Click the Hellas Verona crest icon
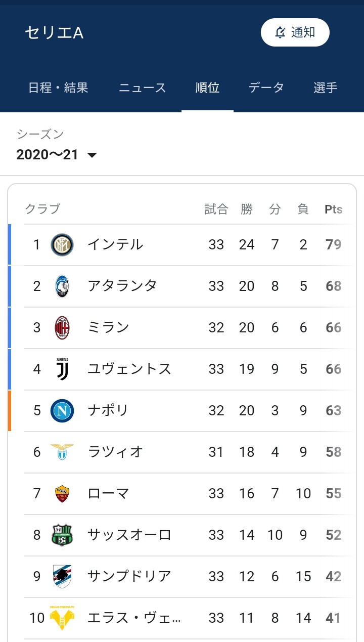Viewport: 364px width, 642px height. click(62, 618)
